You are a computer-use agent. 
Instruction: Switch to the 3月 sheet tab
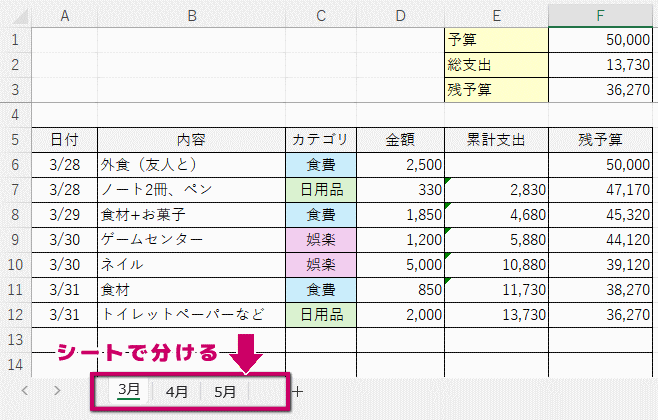(x=128, y=391)
